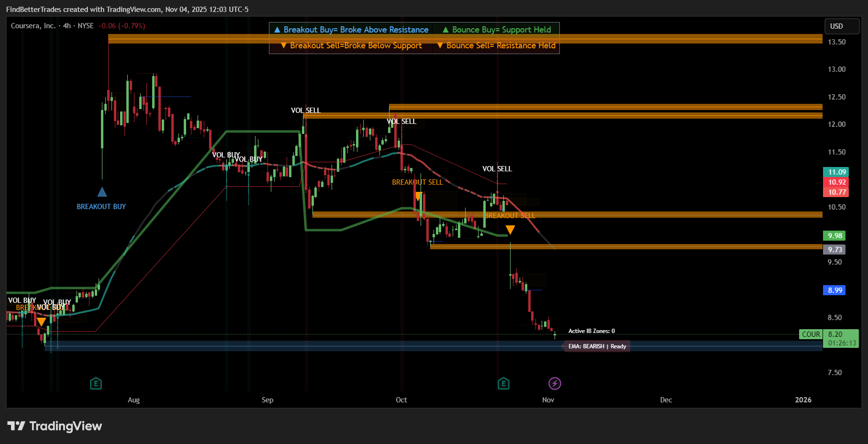Click the EMA: BEARISH | Ready label

(597, 346)
